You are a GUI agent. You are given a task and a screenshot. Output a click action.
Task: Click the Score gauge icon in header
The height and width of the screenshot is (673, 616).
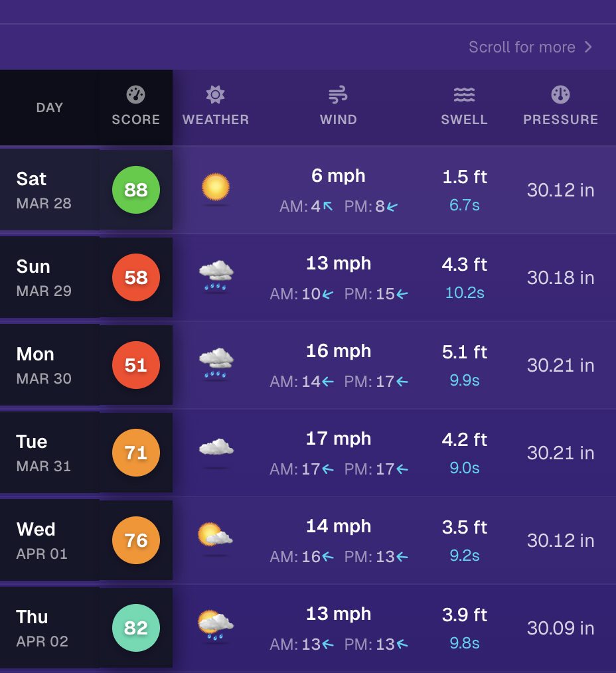coord(135,94)
